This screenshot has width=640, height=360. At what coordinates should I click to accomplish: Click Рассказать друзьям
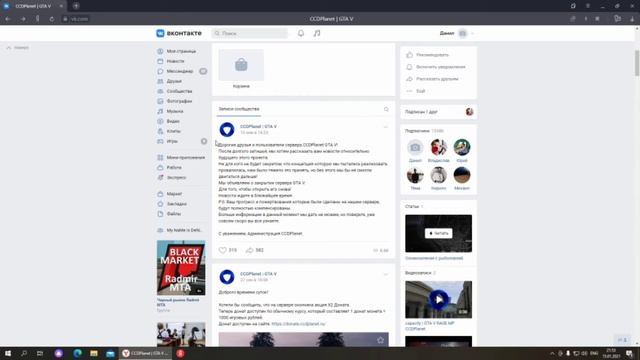tap(438, 79)
